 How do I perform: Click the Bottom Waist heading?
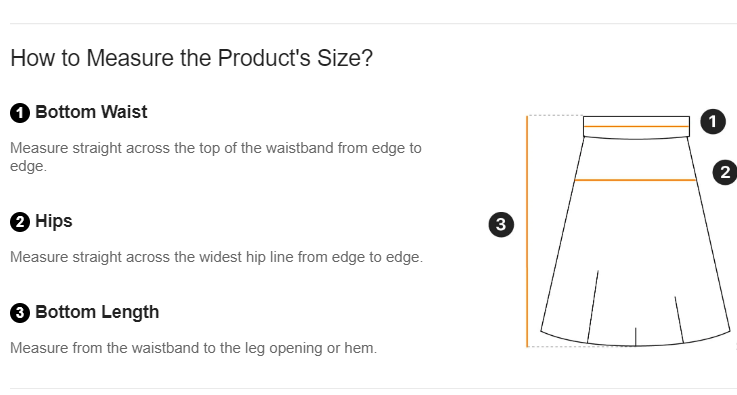pos(91,112)
